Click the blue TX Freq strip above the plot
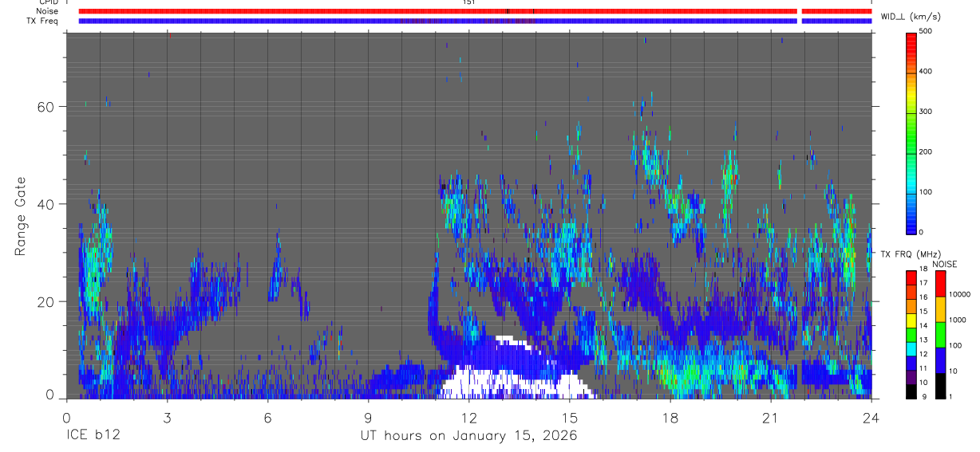980x452 pixels. pyautogui.click(x=475, y=21)
